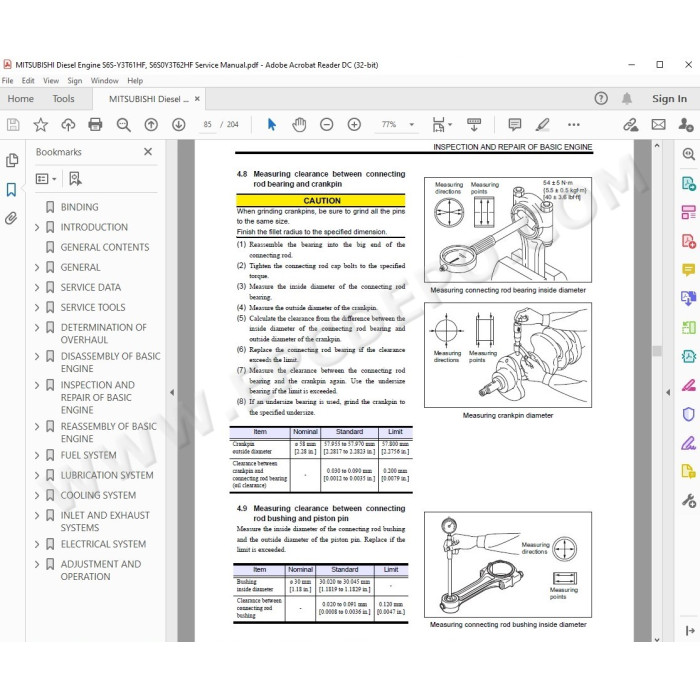Viewport: 700px width, 700px height.
Task: Open bookmarks options list dropdown
Action: pyautogui.click(x=46, y=179)
